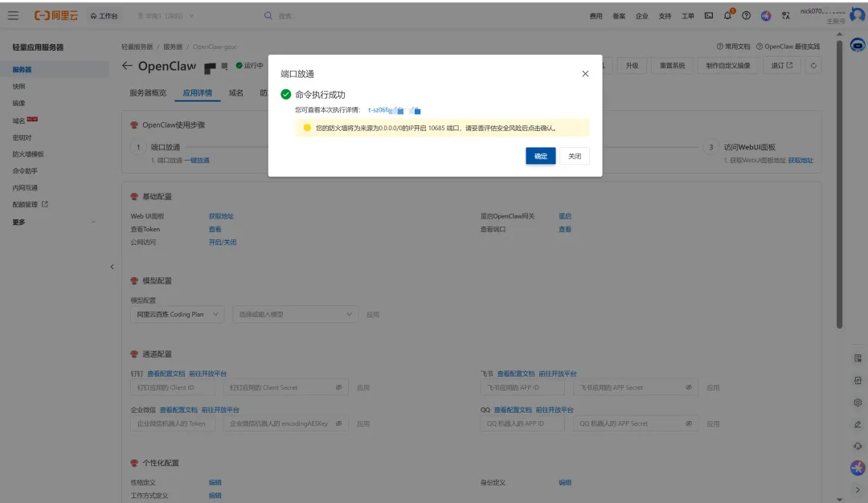
Task: Open the 常用文档 help link
Action: [734, 47]
